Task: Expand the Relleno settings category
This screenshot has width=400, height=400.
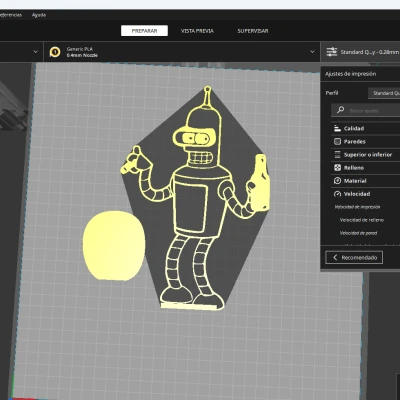Action: point(366,168)
